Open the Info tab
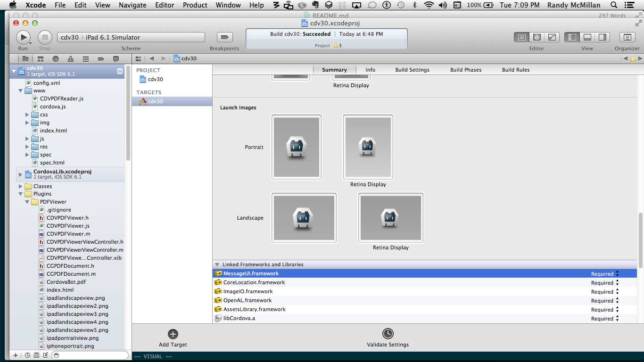This screenshot has width=644, height=362. pyautogui.click(x=371, y=70)
